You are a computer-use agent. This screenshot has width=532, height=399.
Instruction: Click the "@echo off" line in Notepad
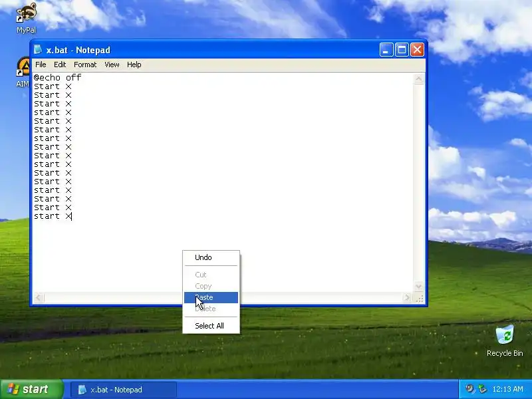click(x=57, y=77)
